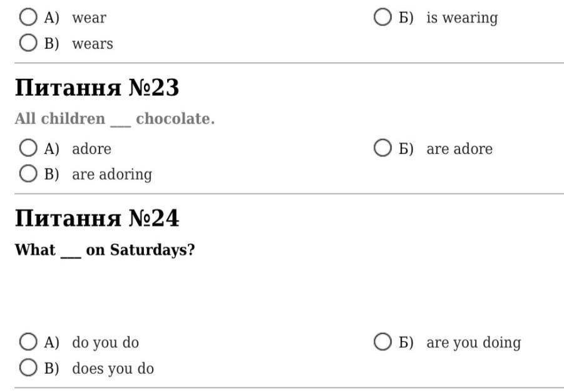
Task: Click question text 'What ___ on Saturdays?'
Action: [105, 250]
